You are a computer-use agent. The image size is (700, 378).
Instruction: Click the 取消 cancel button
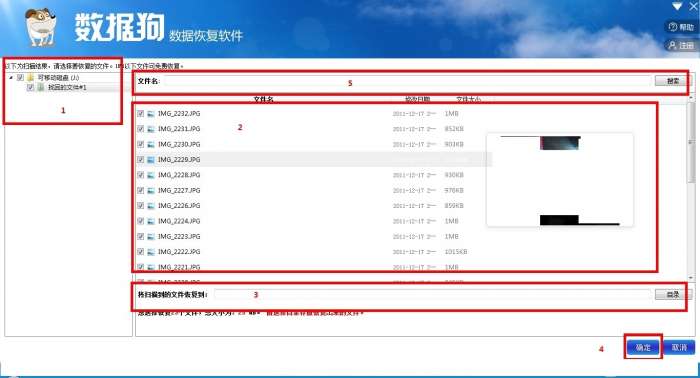pyautogui.click(x=679, y=347)
